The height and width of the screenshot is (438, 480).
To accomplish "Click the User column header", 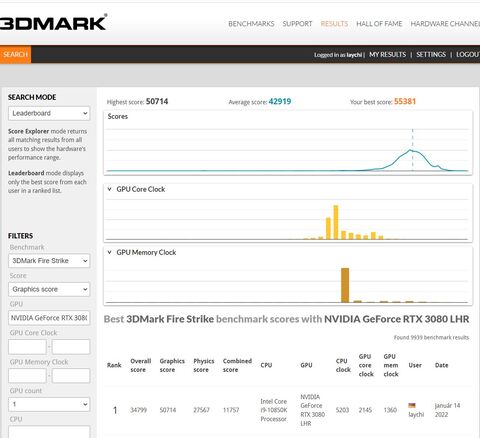I will [x=415, y=365].
